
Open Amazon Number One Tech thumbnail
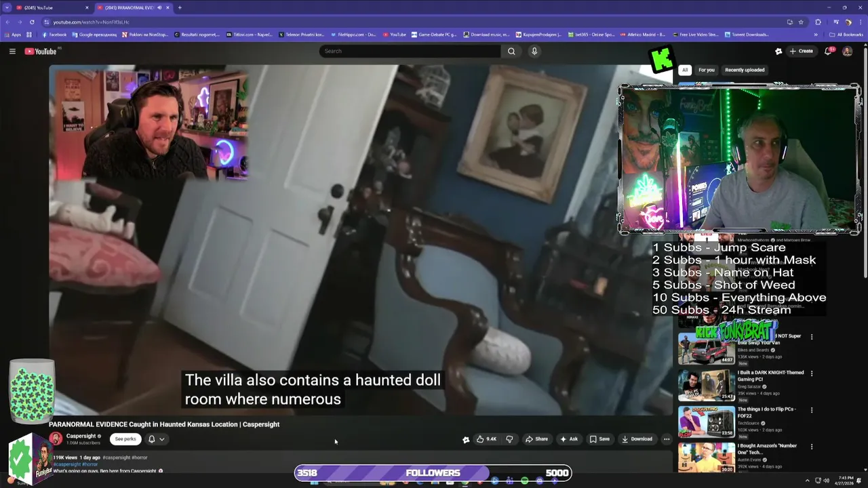706,457
